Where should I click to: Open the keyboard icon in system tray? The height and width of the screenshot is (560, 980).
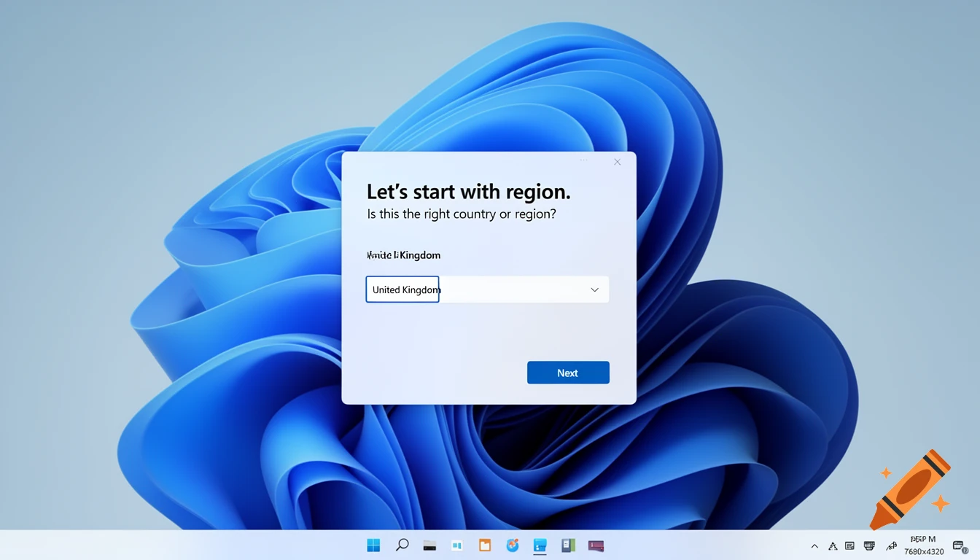pyautogui.click(x=869, y=545)
